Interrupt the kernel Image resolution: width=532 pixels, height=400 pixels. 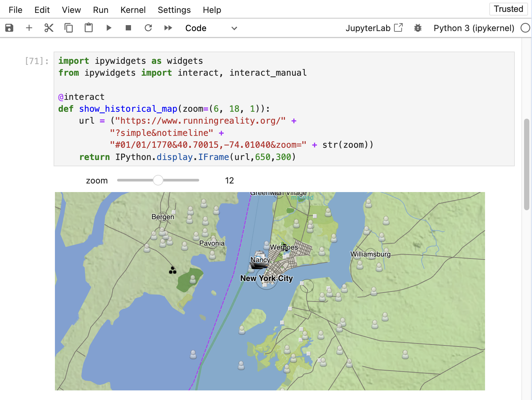[x=128, y=28]
